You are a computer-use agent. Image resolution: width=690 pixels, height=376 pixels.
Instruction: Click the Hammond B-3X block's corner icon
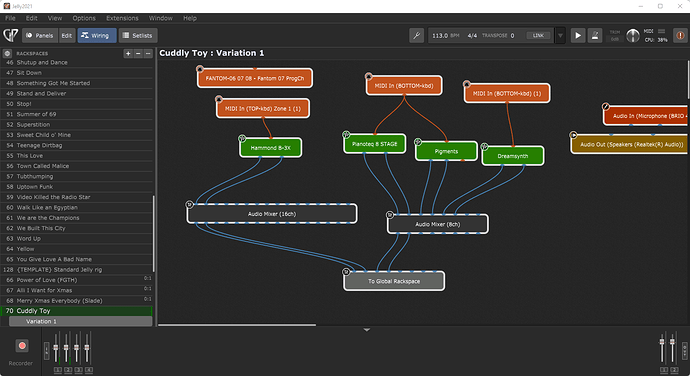click(242, 138)
